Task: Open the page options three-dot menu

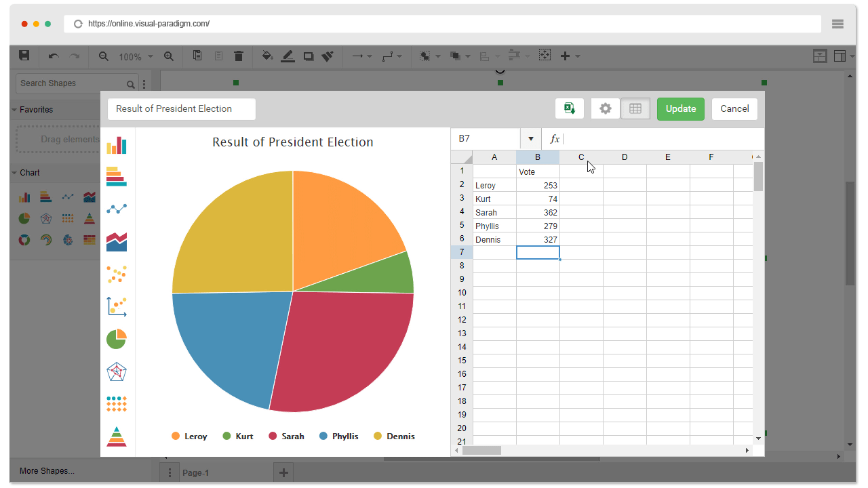Action: tap(169, 473)
